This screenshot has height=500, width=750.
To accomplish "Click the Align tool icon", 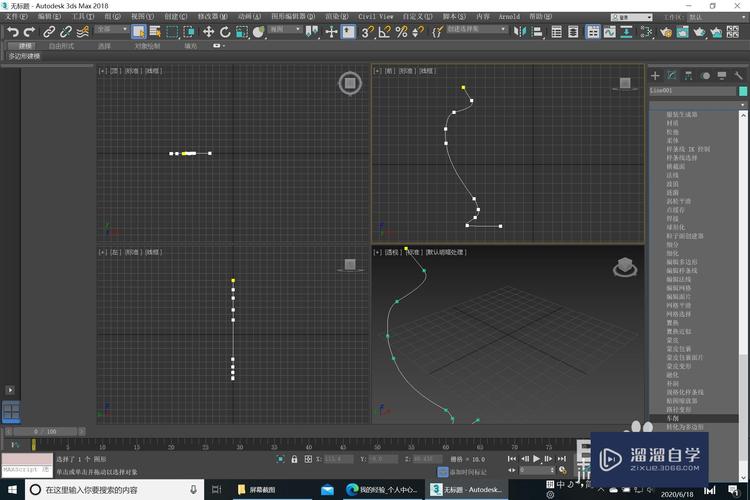I will tap(537, 32).
